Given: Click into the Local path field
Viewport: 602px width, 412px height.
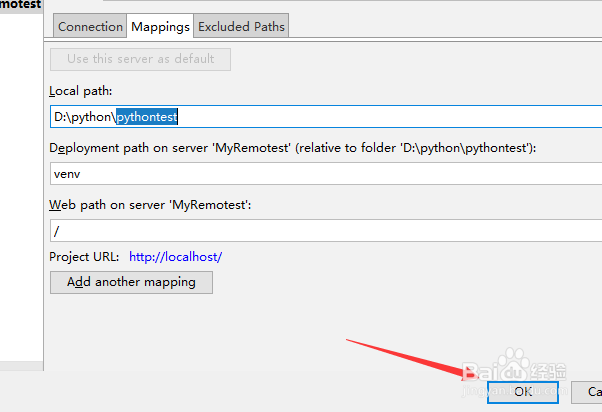Looking at the screenshot, I should coord(326,116).
